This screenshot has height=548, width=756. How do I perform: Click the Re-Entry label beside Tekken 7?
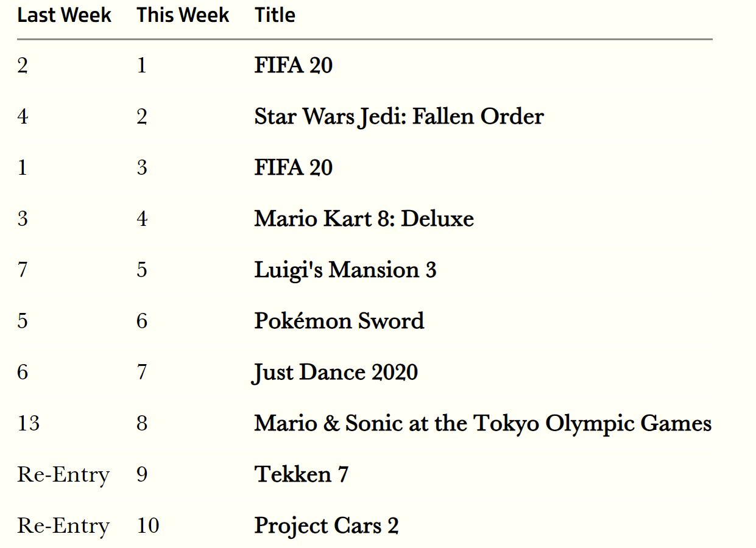[x=63, y=474]
